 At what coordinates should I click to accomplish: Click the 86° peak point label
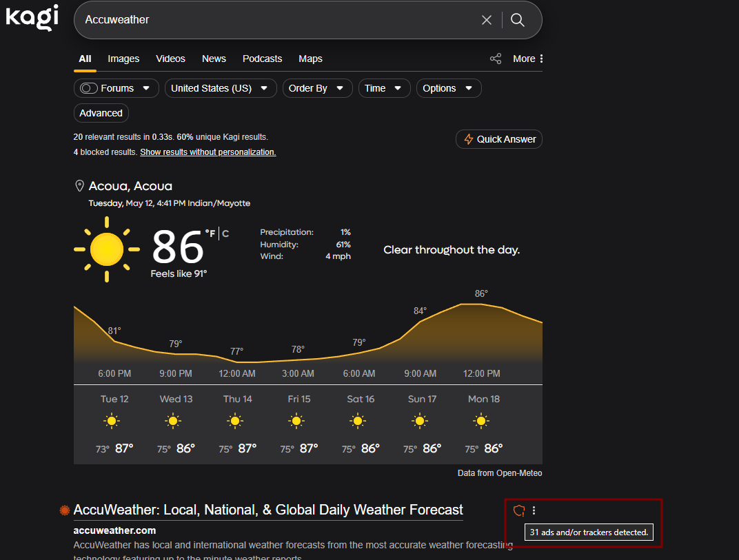(x=481, y=293)
